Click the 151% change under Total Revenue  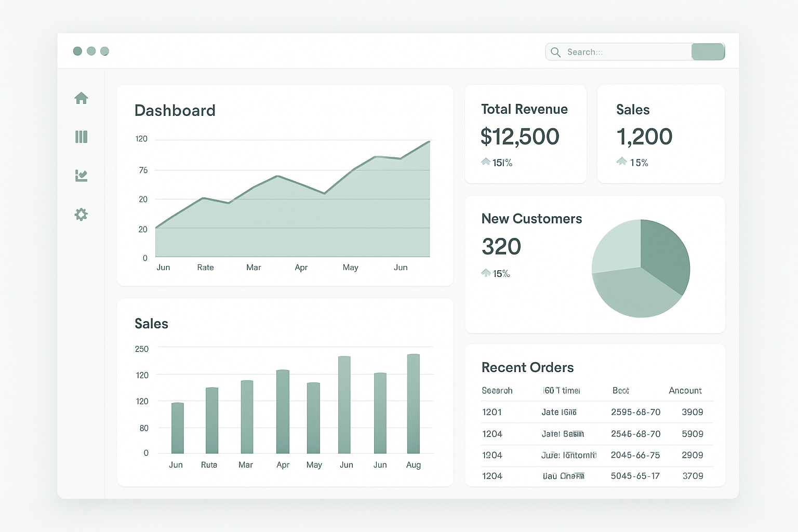502,163
